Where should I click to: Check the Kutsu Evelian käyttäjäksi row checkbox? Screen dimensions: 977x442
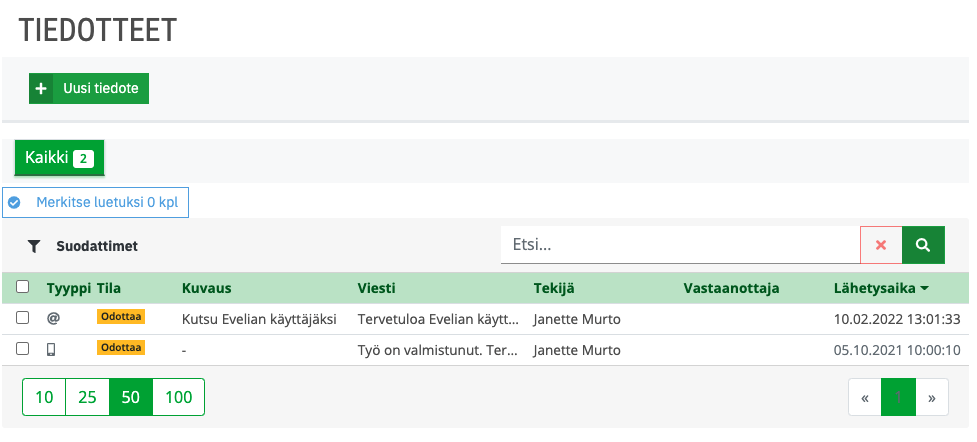point(23,319)
